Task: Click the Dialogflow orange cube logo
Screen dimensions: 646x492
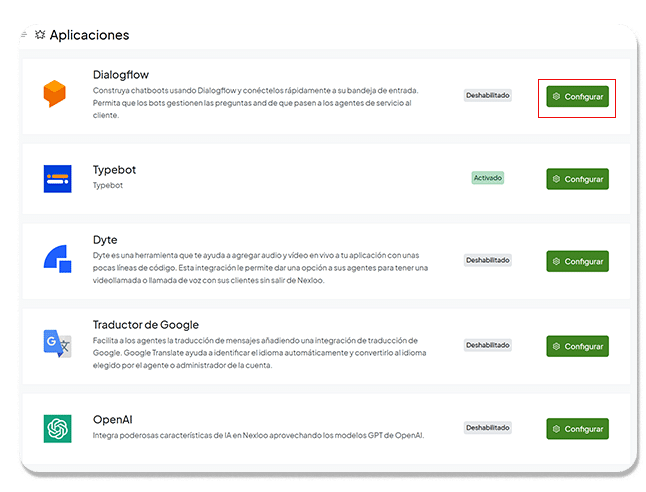Action: pyautogui.click(x=54, y=94)
